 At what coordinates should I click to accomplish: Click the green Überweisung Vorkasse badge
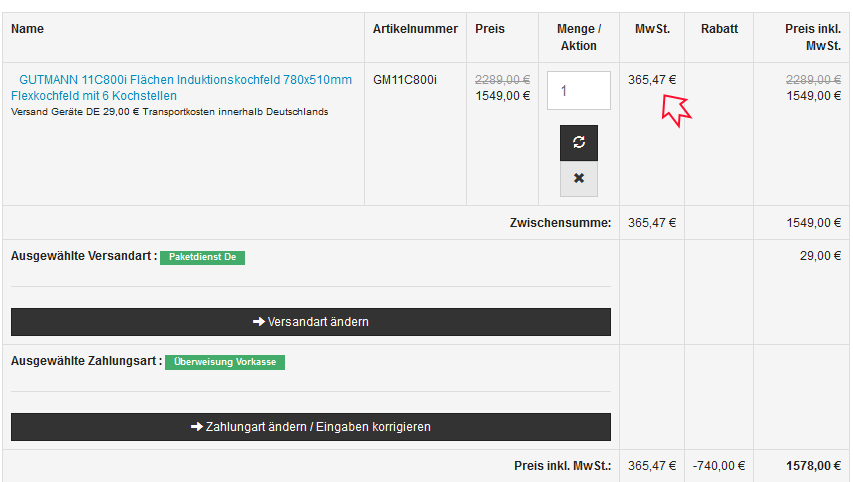point(225,362)
